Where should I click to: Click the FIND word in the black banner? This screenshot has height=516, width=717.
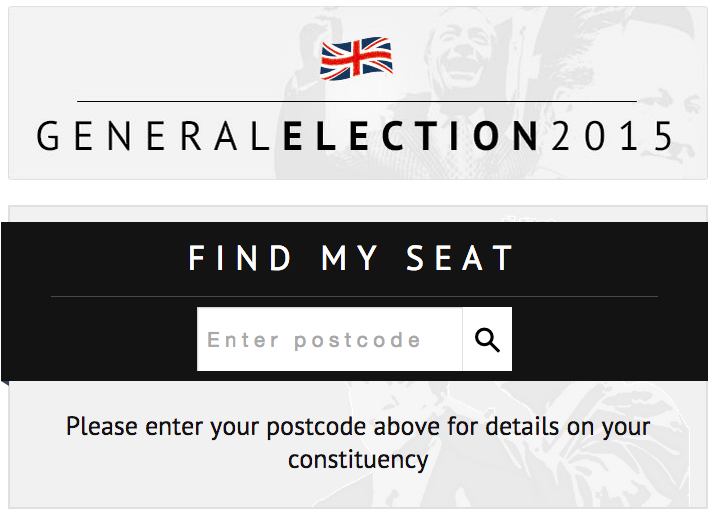(x=240, y=259)
